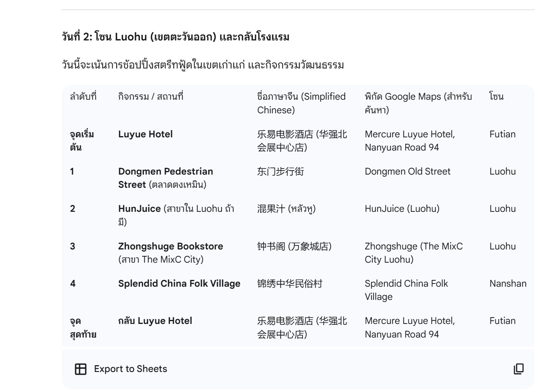Click the first Mercure Luyue Hotel address

pos(410,141)
